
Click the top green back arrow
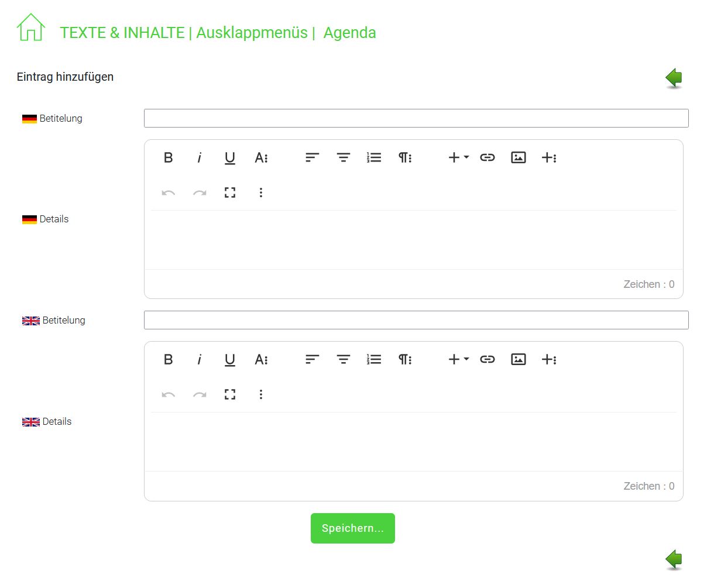pos(674,78)
